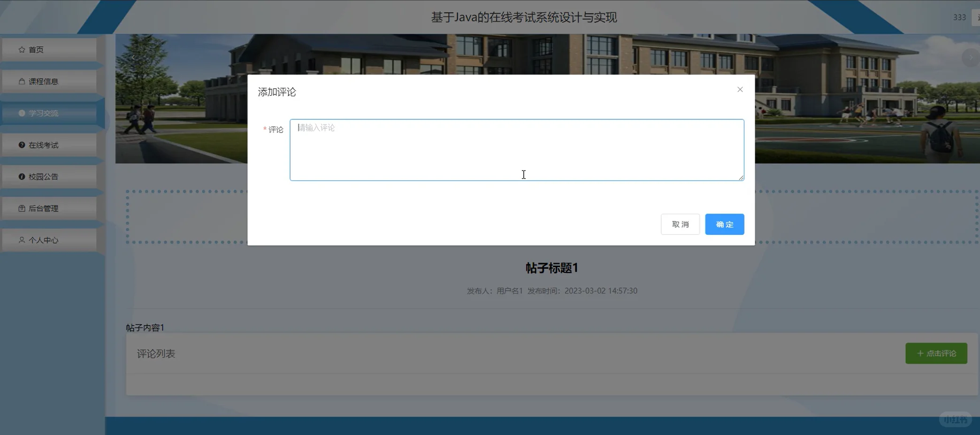
Task: Cancel the dialog using the 取消 button
Action: (x=680, y=224)
